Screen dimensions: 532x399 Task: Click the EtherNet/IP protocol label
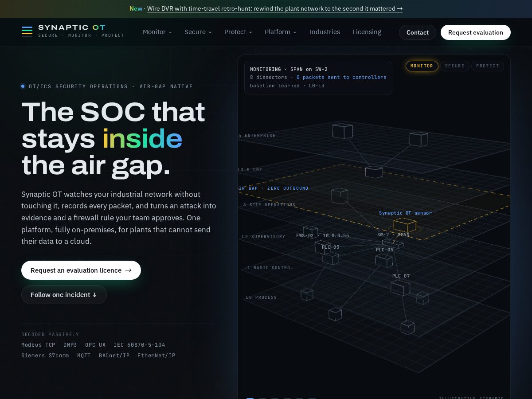pyautogui.click(x=156, y=356)
